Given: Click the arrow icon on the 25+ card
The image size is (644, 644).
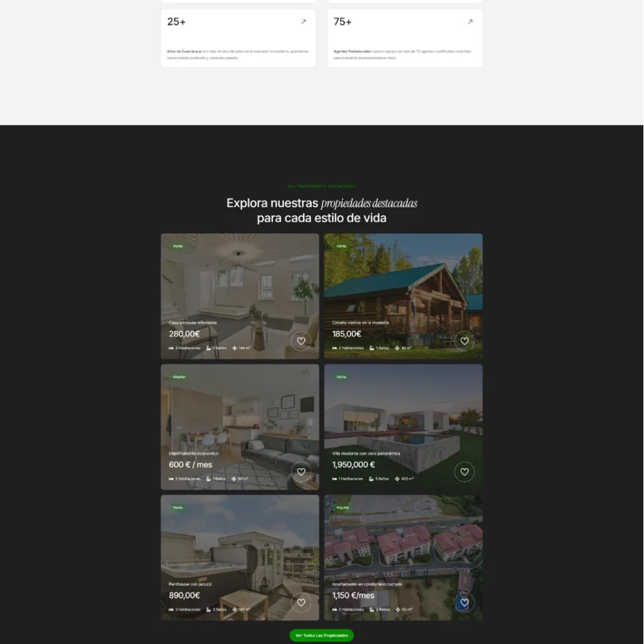Looking at the screenshot, I should 303,22.
